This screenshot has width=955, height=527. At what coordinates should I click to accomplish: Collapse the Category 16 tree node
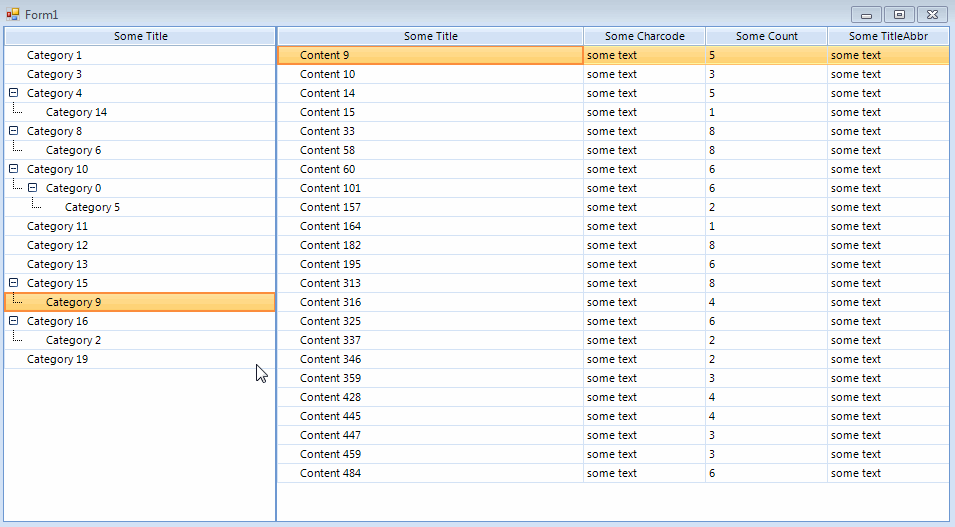tap(13, 321)
